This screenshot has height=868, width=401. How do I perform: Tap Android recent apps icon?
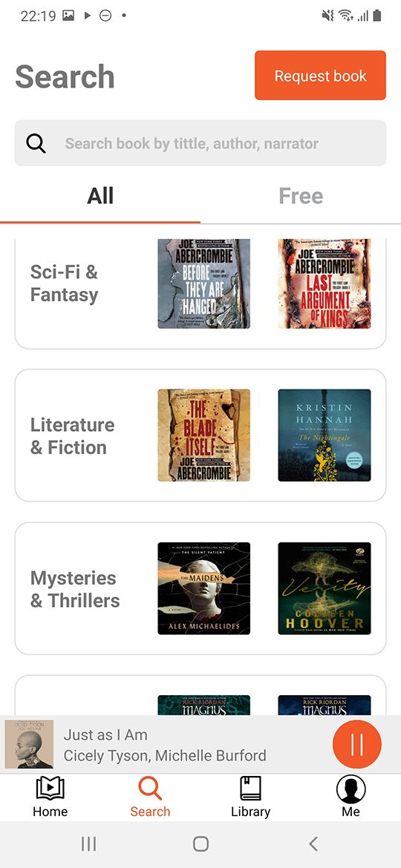click(x=88, y=844)
